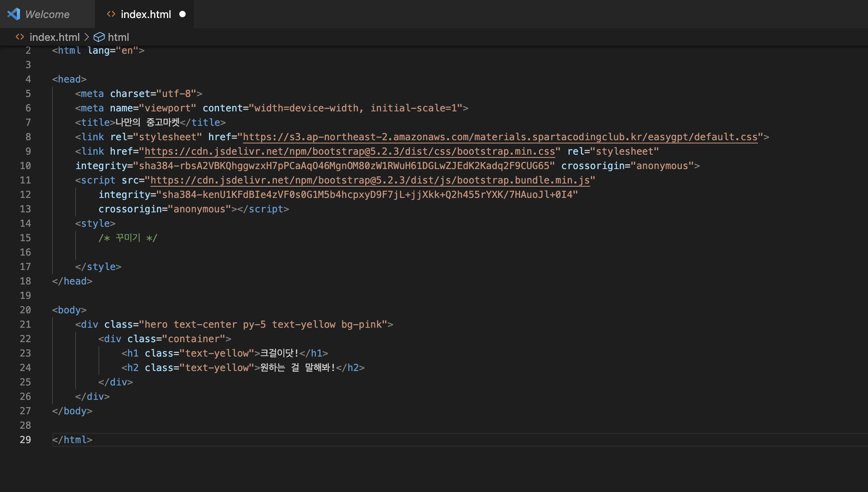Click the opening style tag
The width and height of the screenshot is (868, 492).
click(x=95, y=224)
